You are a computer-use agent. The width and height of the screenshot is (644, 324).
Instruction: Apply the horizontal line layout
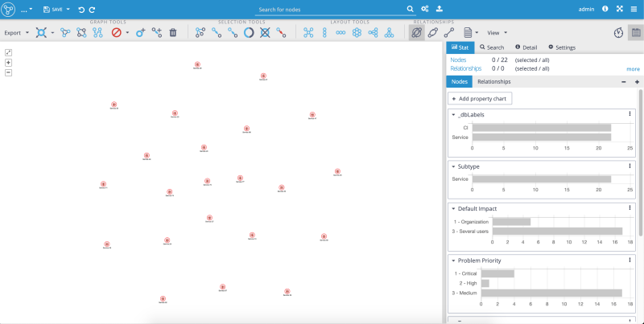click(341, 32)
